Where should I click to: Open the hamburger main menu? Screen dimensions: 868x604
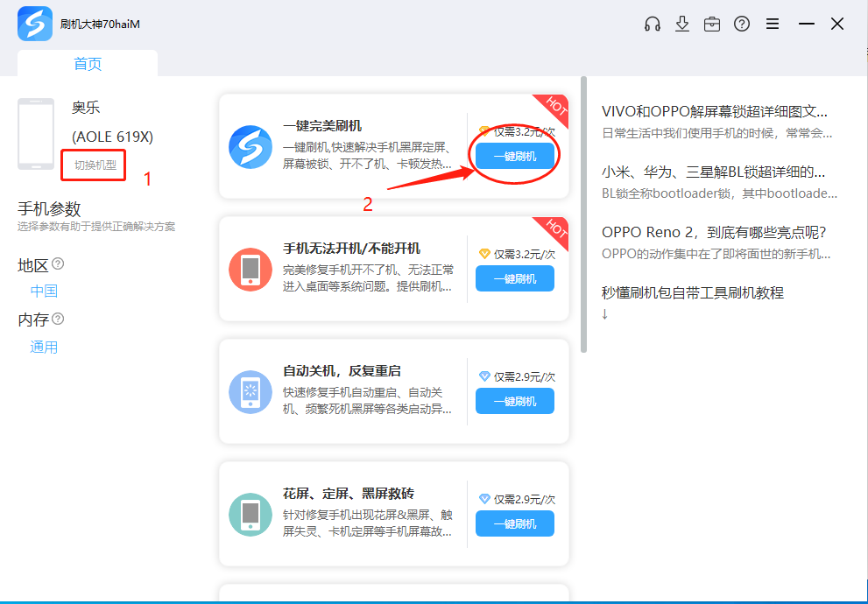click(773, 24)
